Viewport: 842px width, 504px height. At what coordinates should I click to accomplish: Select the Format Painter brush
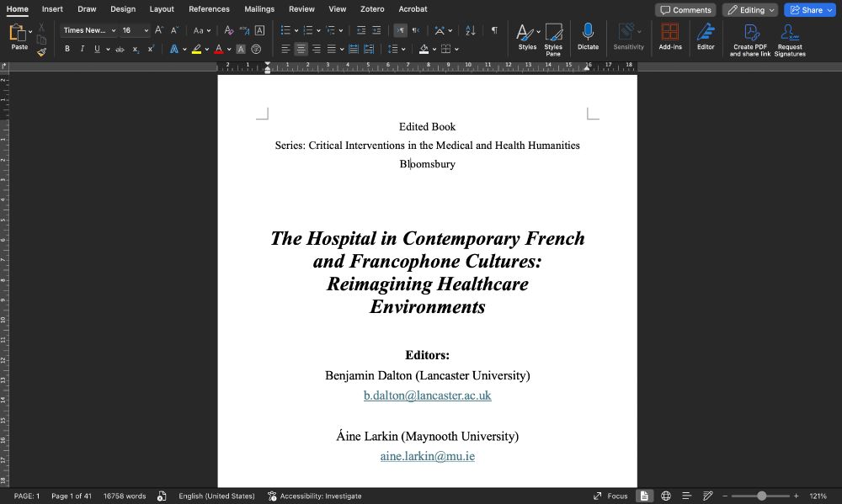click(x=41, y=52)
